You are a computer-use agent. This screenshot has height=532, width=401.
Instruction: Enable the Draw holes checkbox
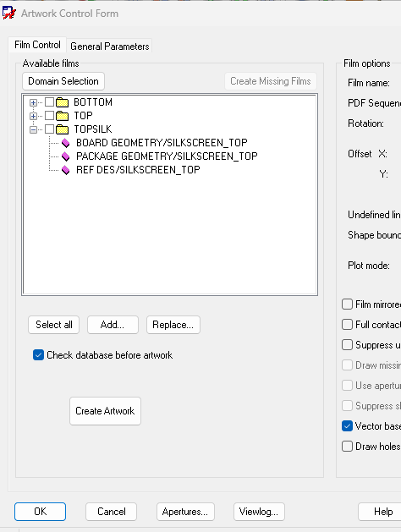pos(347,447)
